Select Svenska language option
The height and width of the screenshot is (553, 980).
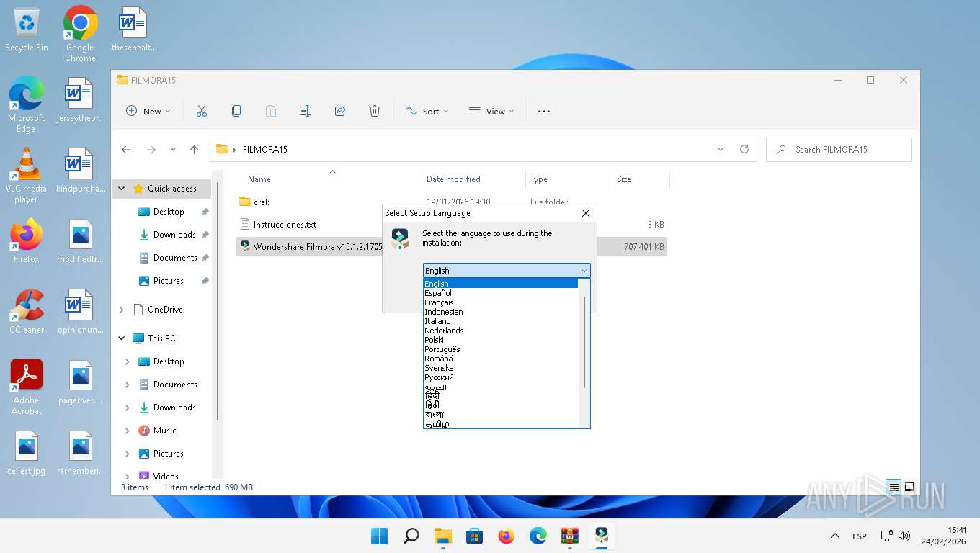501,368
